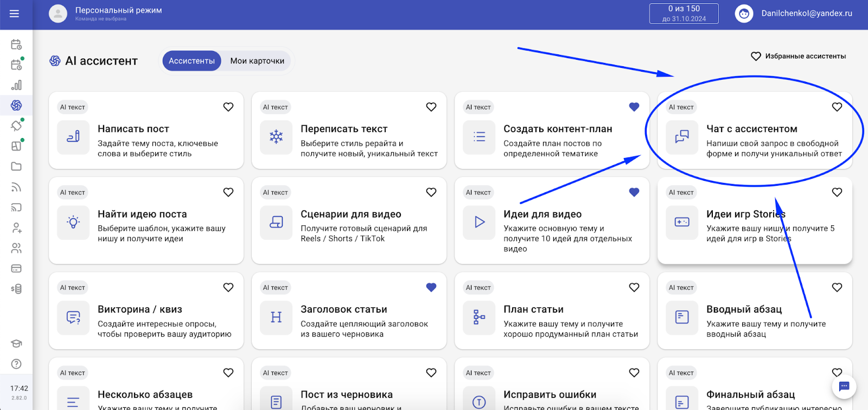
Task: Open the dollar coins sidebar icon
Action: click(x=16, y=289)
